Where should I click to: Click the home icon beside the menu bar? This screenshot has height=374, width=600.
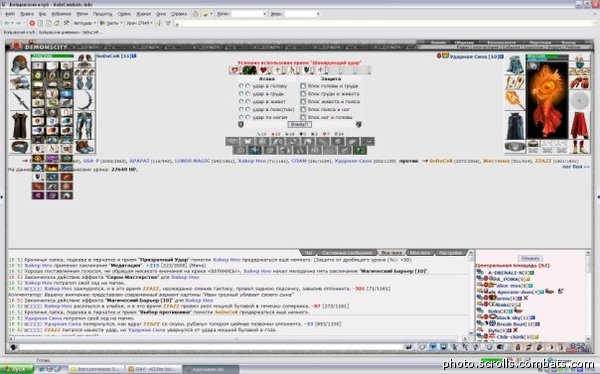point(196,14)
